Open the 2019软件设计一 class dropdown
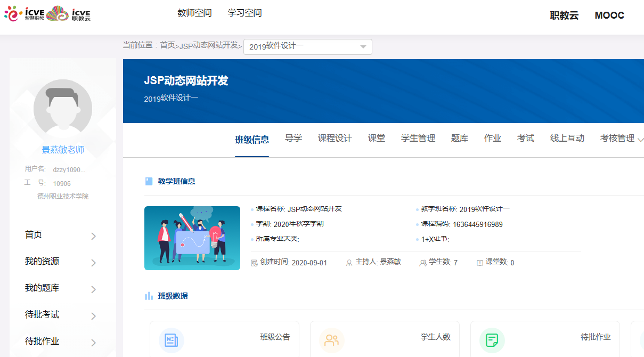The height and width of the screenshot is (357, 644). tap(307, 47)
